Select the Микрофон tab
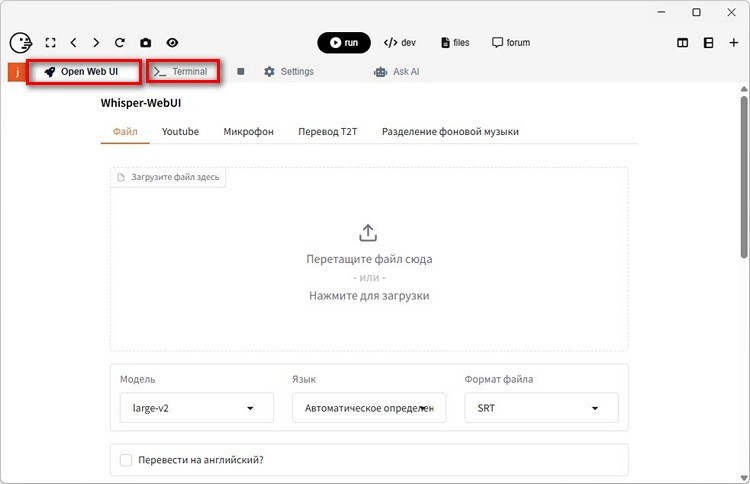This screenshot has width=750, height=484. click(x=248, y=132)
